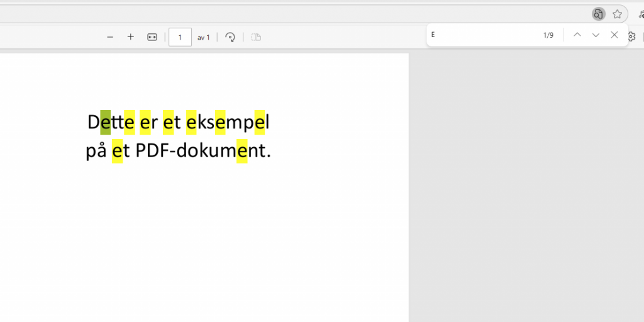Click the text "PDF-dokument." in the page
This screenshot has width=644, height=322.
(x=203, y=151)
